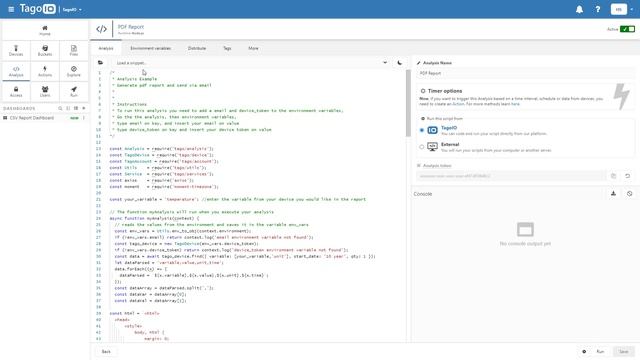Regenerate the analysis token

[x=627, y=176]
